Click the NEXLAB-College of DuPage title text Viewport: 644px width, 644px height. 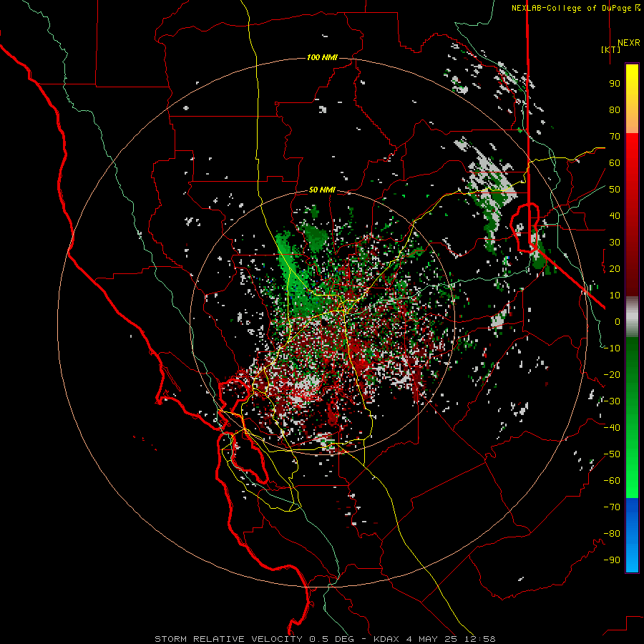(575, 8)
